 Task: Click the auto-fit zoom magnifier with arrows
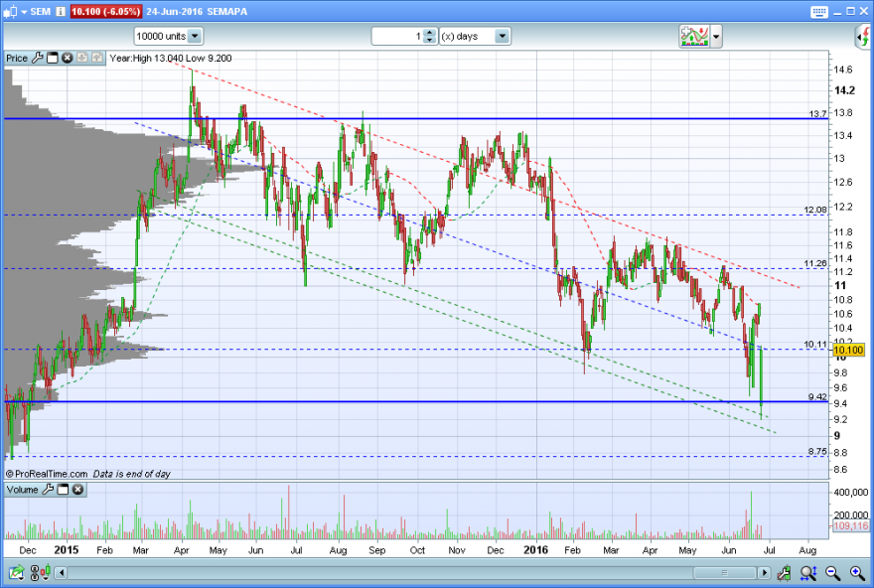pyautogui.click(x=808, y=572)
